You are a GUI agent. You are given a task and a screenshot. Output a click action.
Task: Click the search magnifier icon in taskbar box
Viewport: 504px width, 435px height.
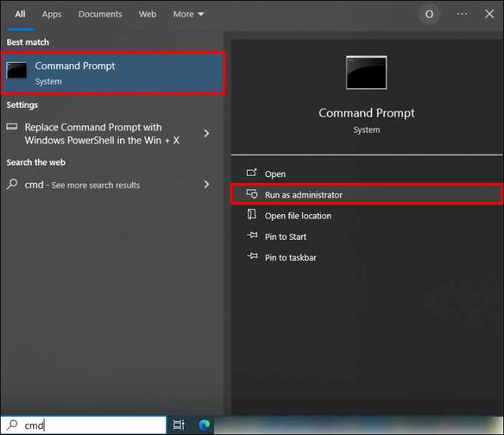[x=12, y=425]
